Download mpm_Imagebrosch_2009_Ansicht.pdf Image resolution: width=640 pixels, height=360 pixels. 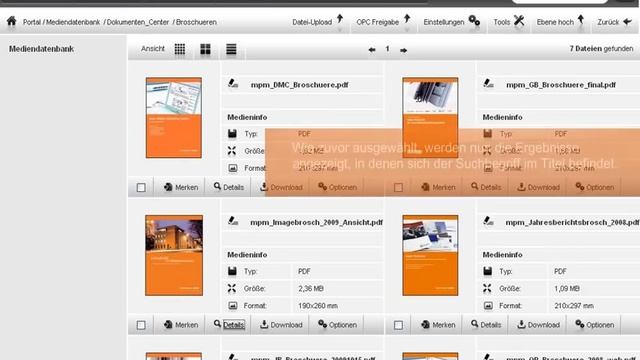tap(281, 325)
